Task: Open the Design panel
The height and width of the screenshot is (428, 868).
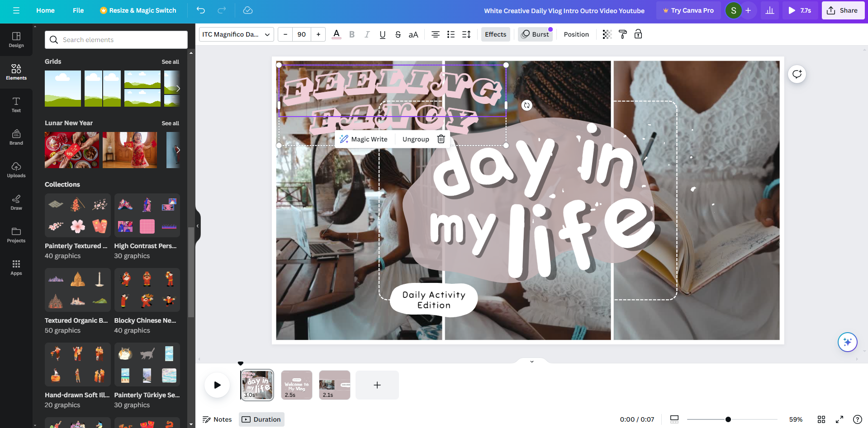Action: click(16, 40)
